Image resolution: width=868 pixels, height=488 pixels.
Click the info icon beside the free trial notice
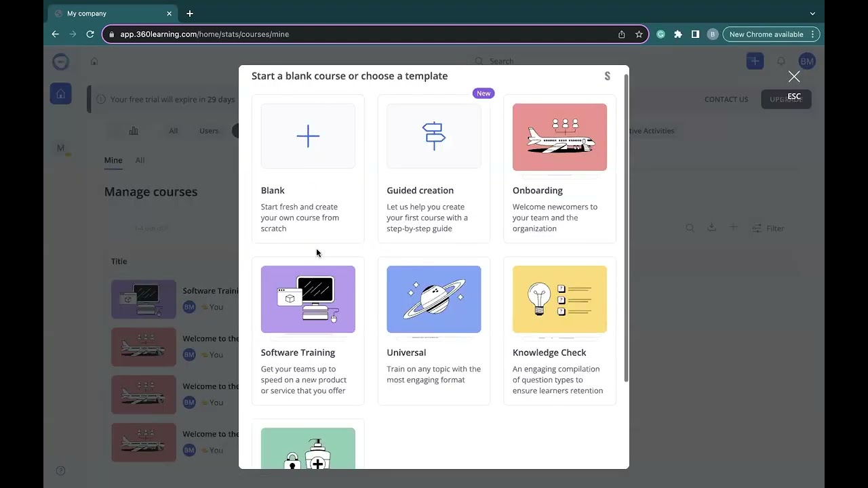coord(101,100)
